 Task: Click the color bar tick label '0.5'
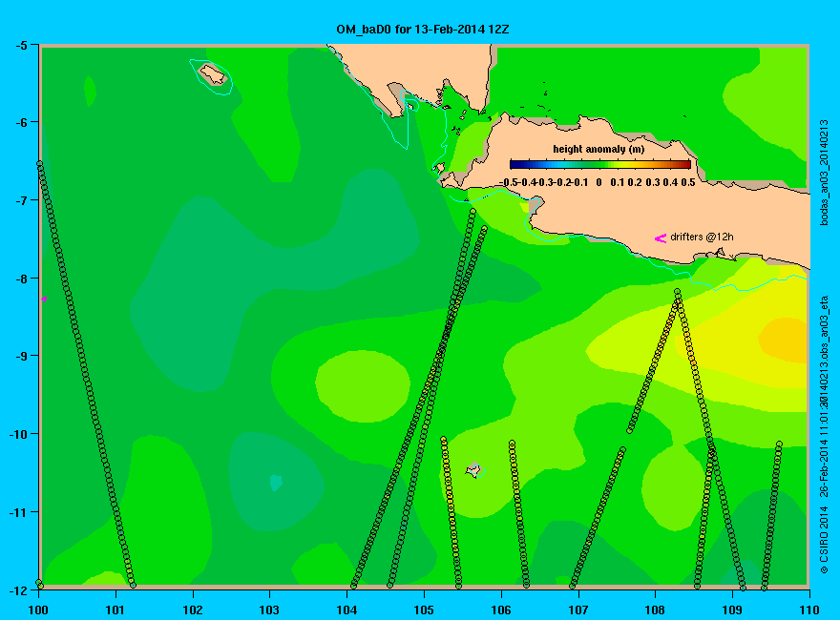(x=688, y=182)
